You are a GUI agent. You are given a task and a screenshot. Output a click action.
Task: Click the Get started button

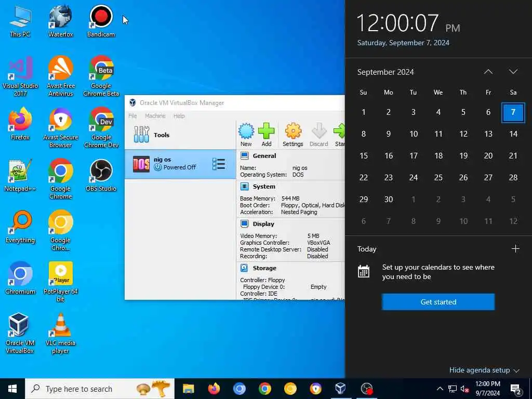(438, 302)
